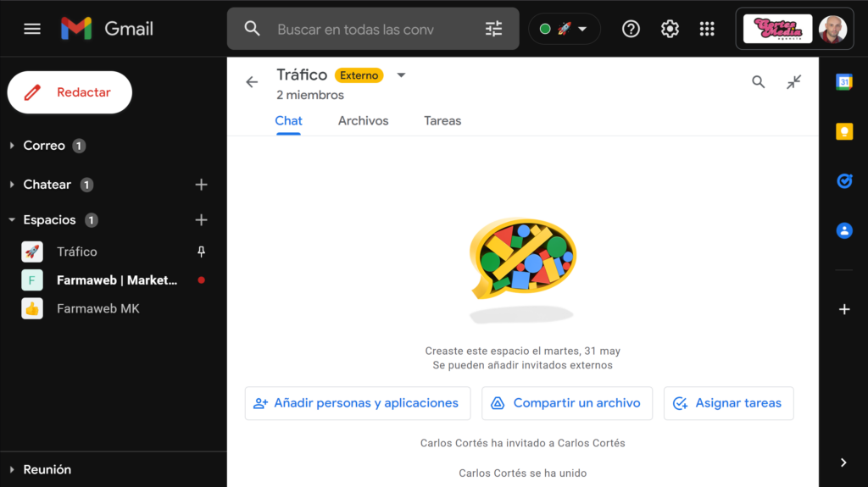Viewport: 868px width, 487px height.
Task: Open Contacts side panel
Action: click(844, 230)
